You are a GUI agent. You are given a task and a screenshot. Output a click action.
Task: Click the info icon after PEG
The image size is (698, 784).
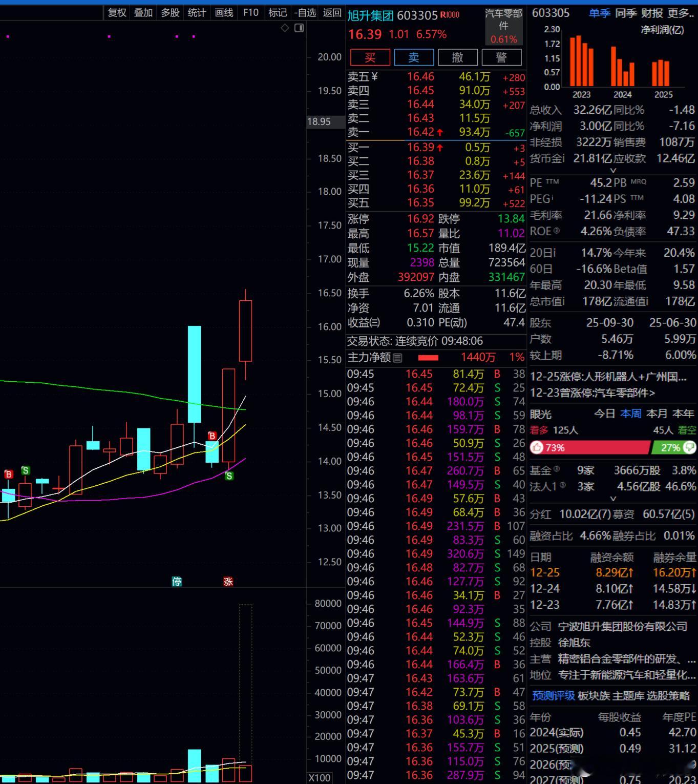point(552,197)
